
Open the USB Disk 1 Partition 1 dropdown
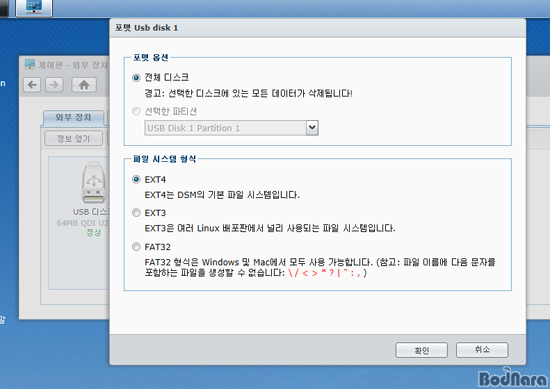[x=231, y=128]
